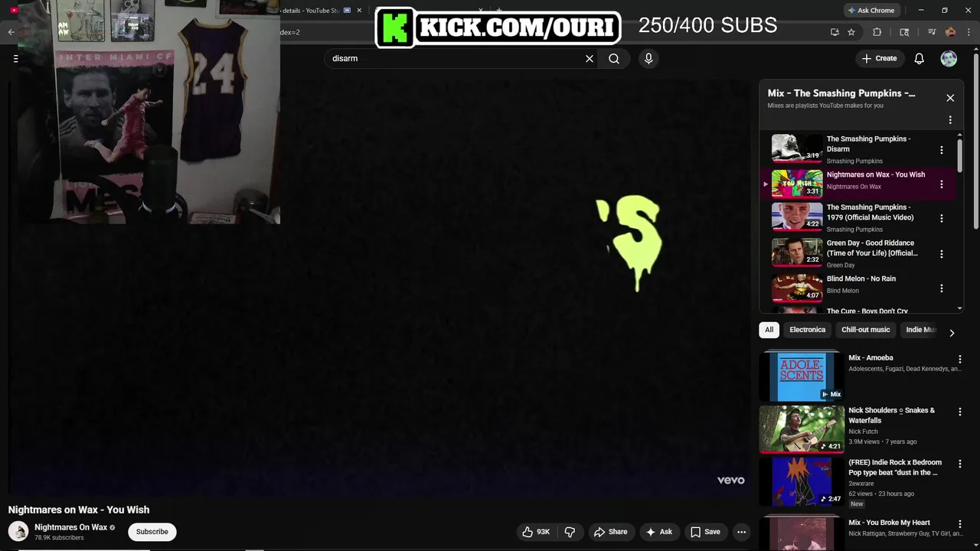The image size is (980, 551).
Task: Open options for Smashing Pumpkins 1979
Action: pos(942,218)
